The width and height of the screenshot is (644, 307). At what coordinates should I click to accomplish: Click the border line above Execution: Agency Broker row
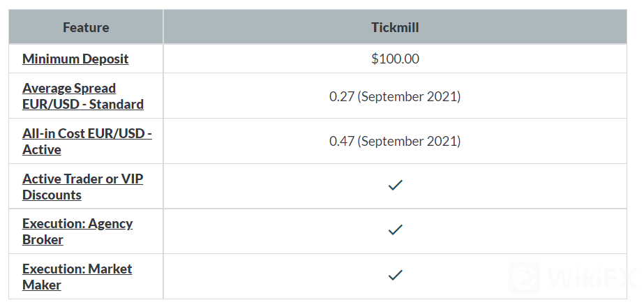click(321, 209)
